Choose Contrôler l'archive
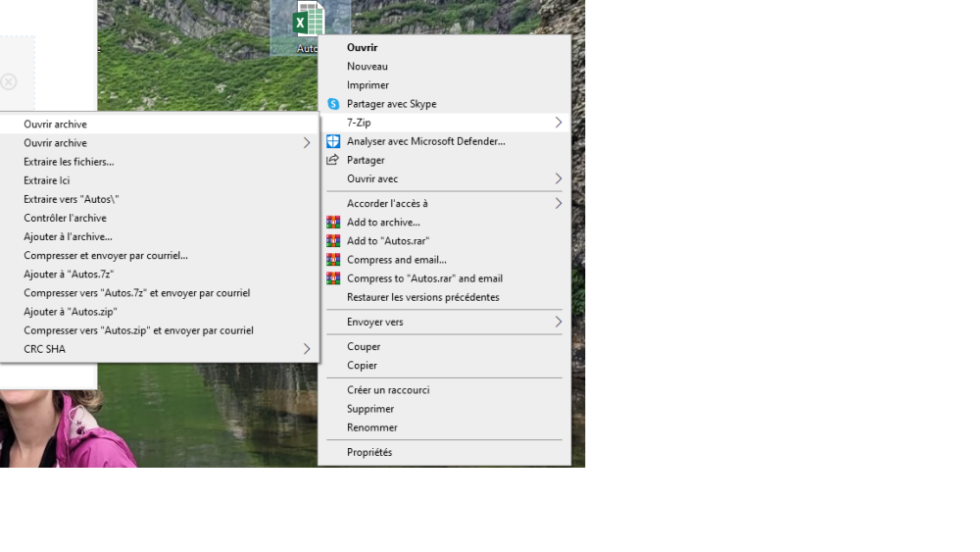Viewport: 980px width, 552px height. point(65,218)
